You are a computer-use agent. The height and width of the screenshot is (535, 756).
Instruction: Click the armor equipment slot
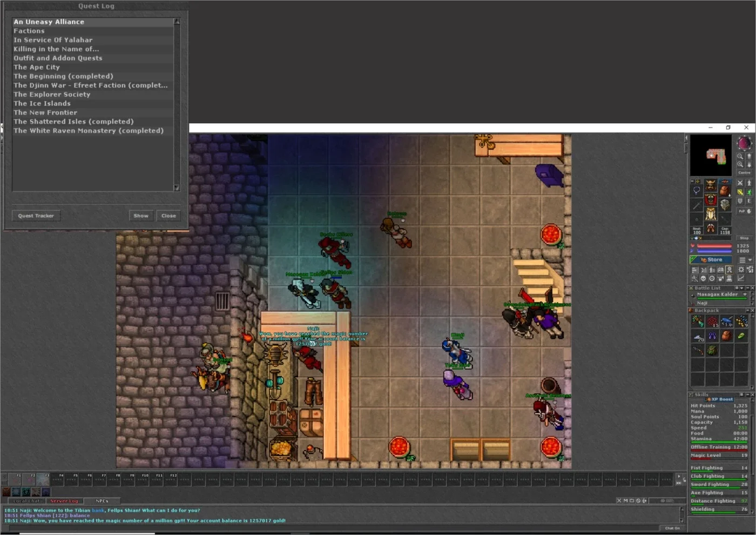pos(711,199)
